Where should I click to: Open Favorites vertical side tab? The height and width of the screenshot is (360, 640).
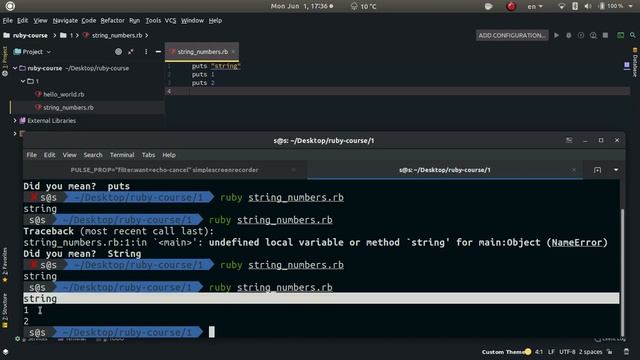point(5,265)
